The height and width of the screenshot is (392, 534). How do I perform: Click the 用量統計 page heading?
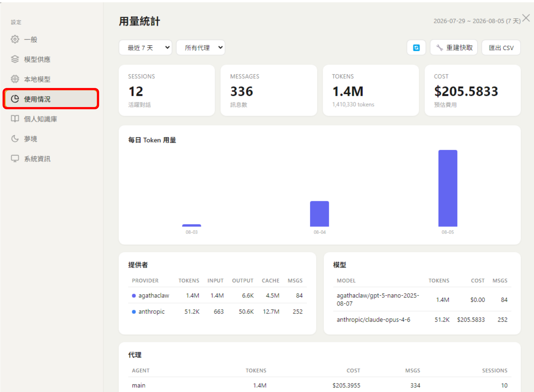pos(139,21)
